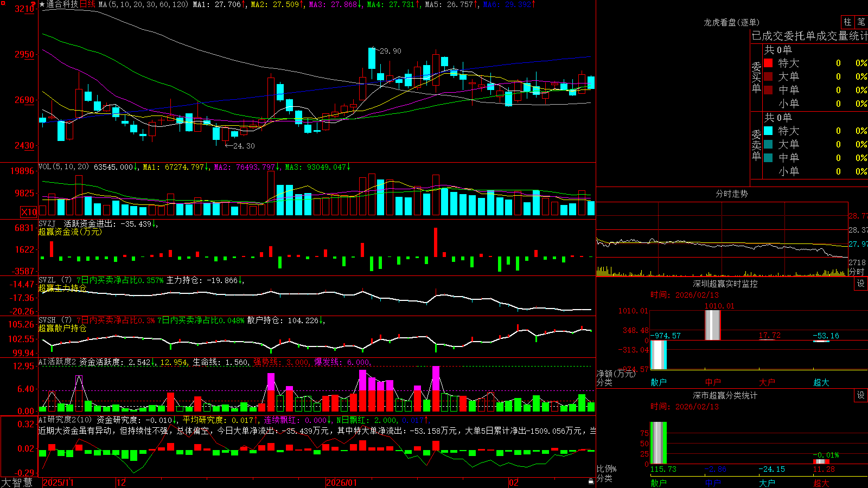Image resolution: width=868 pixels, height=488 pixels.
Task: Select 大户 category in 深市超赢分类统计
Action: tap(767, 483)
